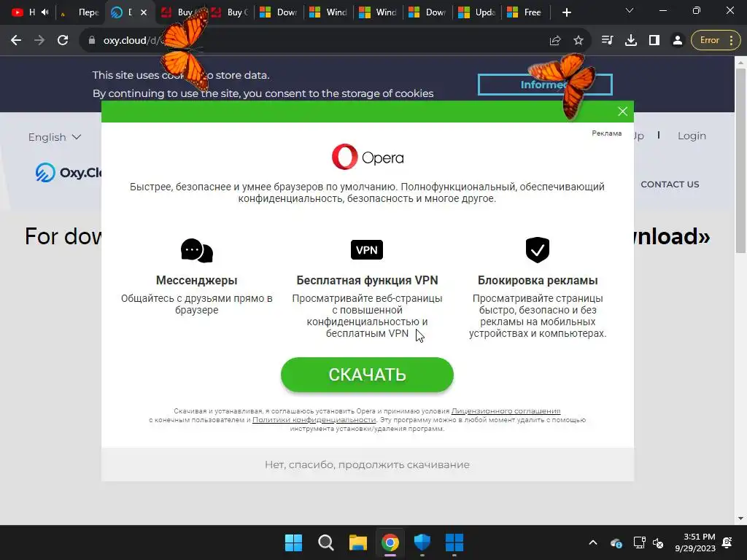Viewport: 747px width, 560px height.
Task: Click the 'Реклама' label
Action: 606,133
